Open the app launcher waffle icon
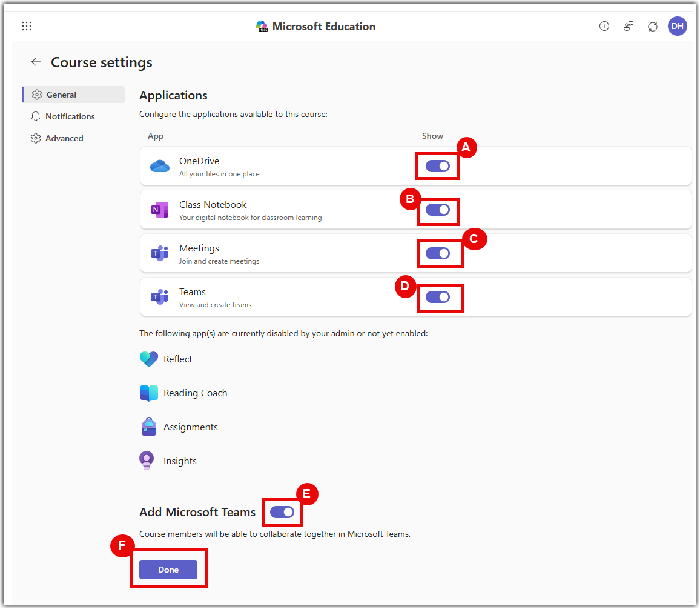 26,26
